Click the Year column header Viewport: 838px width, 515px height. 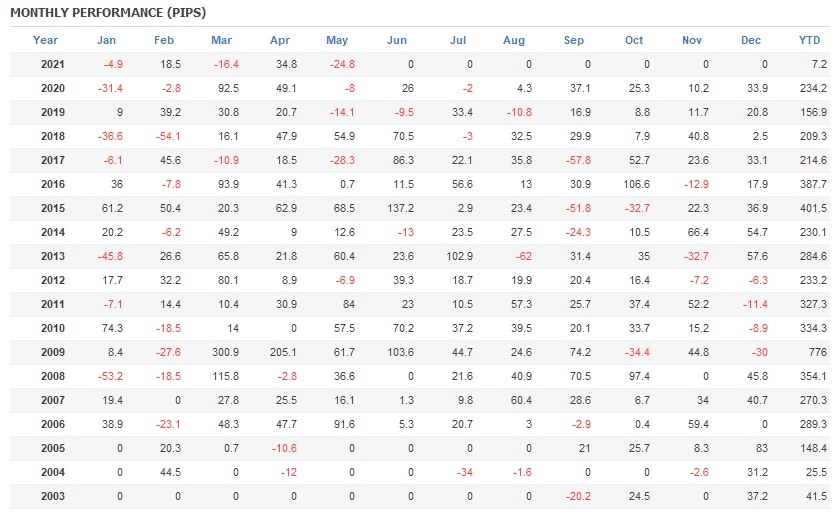(45, 41)
